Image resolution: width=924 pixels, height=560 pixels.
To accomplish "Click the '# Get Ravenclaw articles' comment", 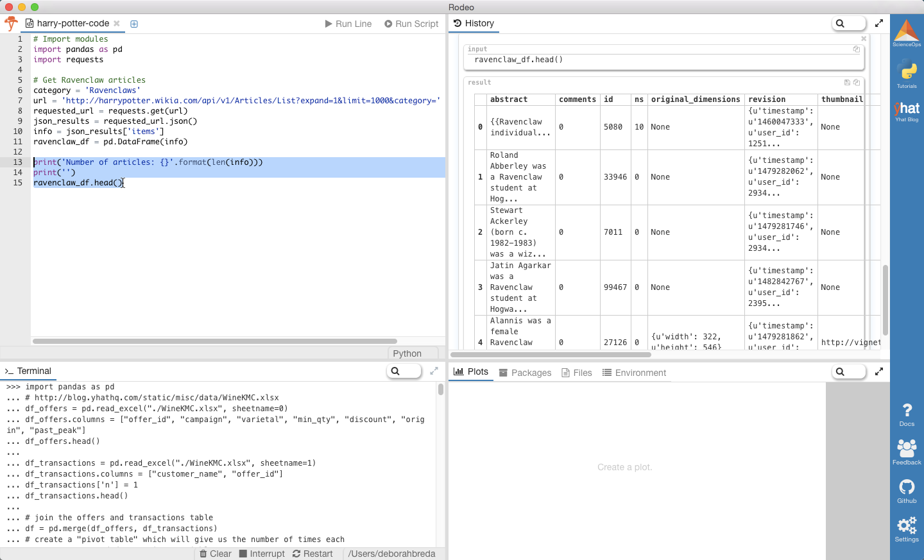I will 89,80.
